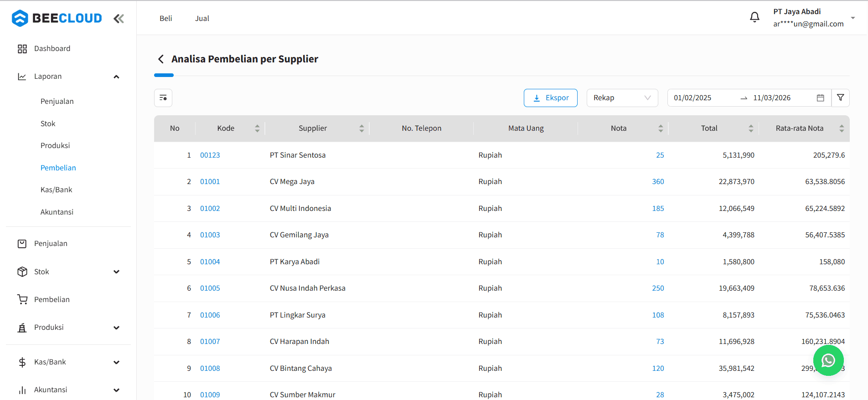The height and width of the screenshot is (400, 868).
Task: Collapse the sidebar with double-chevron icon
Action: (119, 19)
